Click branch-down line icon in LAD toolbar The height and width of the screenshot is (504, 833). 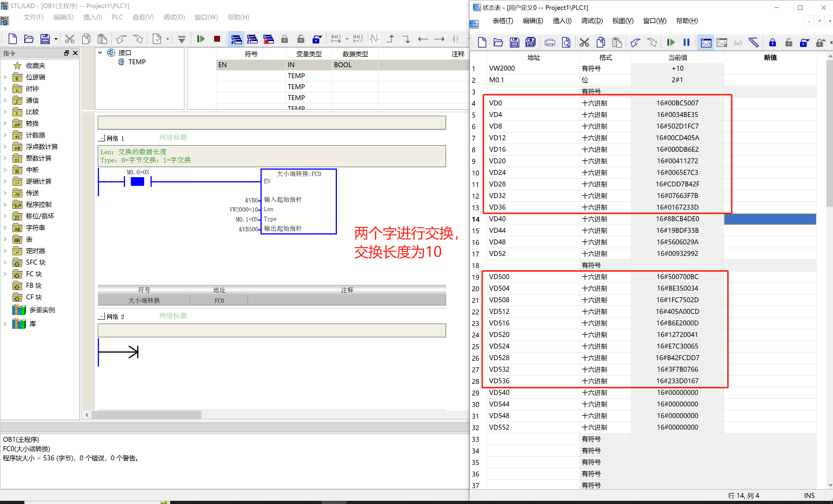(x=407, y=39)
